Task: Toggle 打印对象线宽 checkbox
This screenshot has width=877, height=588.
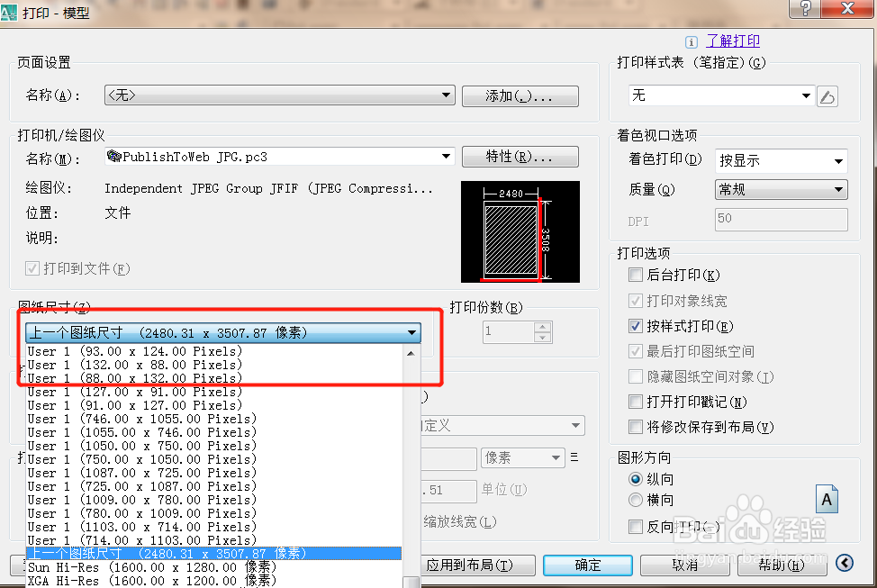Action: pyautogui.click(x=636, y=301)
